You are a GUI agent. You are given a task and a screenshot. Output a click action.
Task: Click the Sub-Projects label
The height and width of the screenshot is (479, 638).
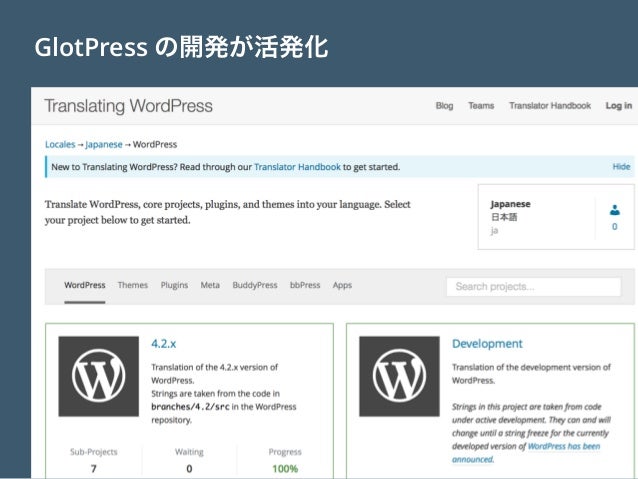click(x=94, y=452)
